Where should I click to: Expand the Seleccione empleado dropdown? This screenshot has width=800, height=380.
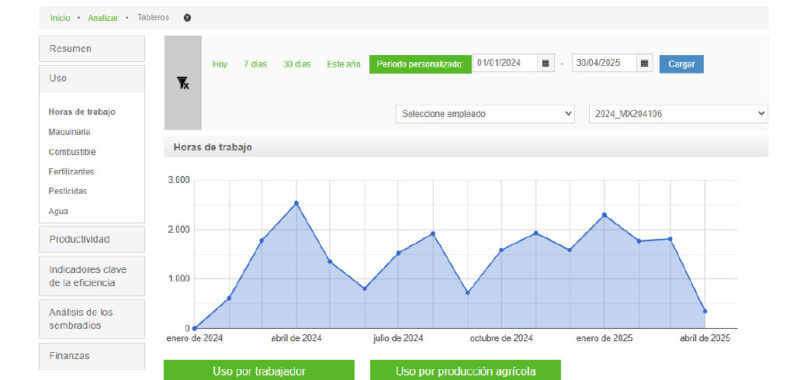click(x=485, y=114)
